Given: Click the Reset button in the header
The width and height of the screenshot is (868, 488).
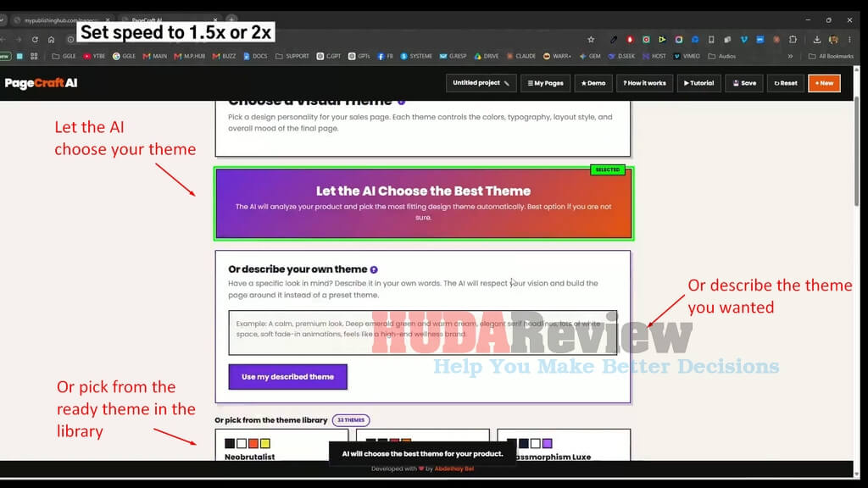Looking at the screenshot, I should (x=786, y=83).
